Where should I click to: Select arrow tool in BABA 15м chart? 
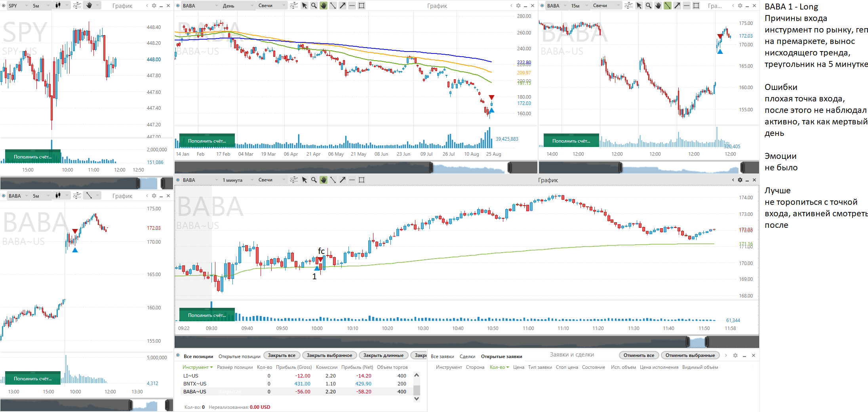(677, 6)
